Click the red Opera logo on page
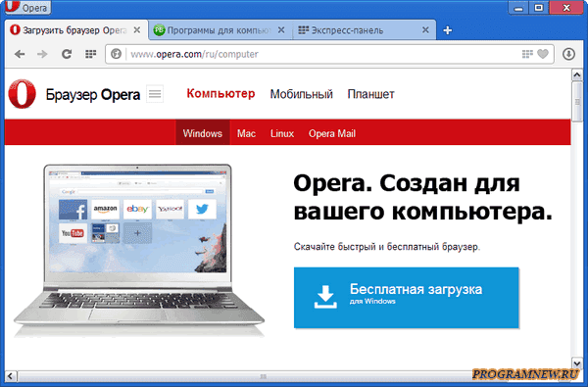588x387 pixels. [23, 94]
